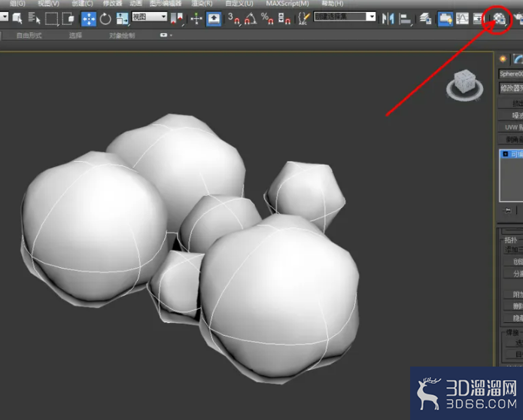
Task: Open the Layer Manager icon
Action: click(426, 19)
